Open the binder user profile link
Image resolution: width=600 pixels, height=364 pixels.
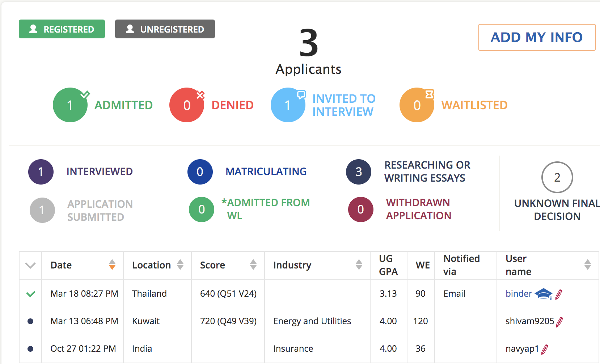coord(519,294)
